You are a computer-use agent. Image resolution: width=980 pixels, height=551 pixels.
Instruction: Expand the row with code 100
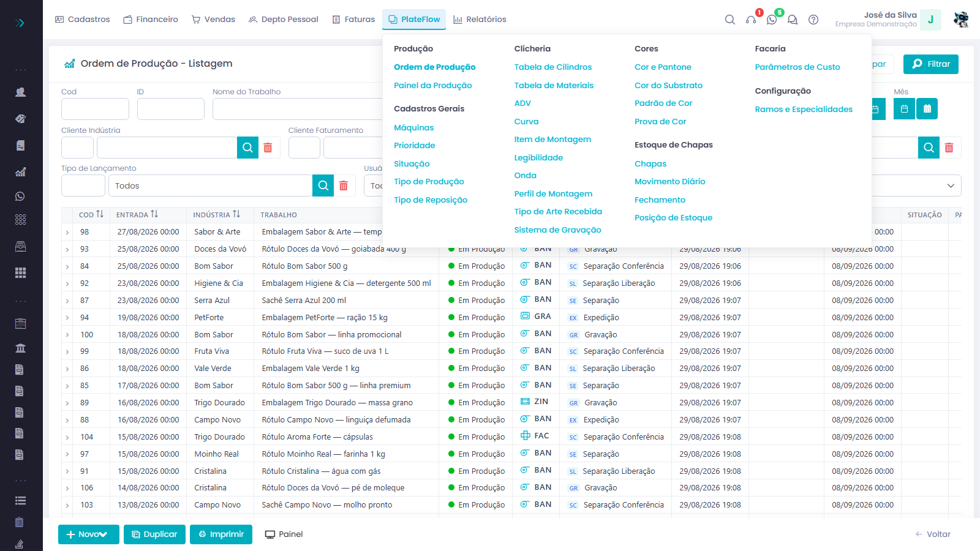click(67, 335)
